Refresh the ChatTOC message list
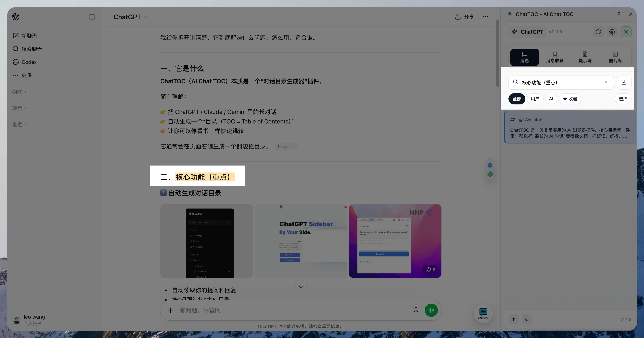The height and width of the screenshot is (338, 644). (x=598, y=32)
